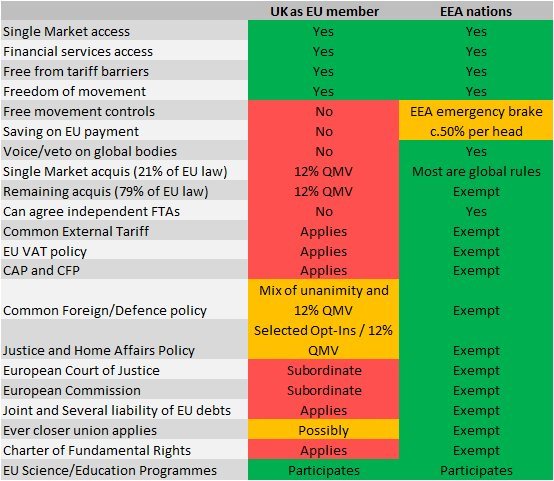Click the 'Single Market access' row label

click(x=66, y=31)
